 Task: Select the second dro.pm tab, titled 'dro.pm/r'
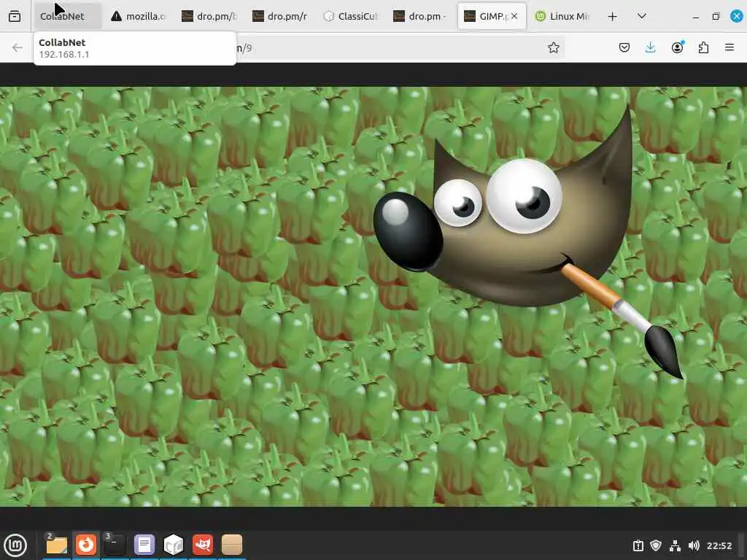279,16
